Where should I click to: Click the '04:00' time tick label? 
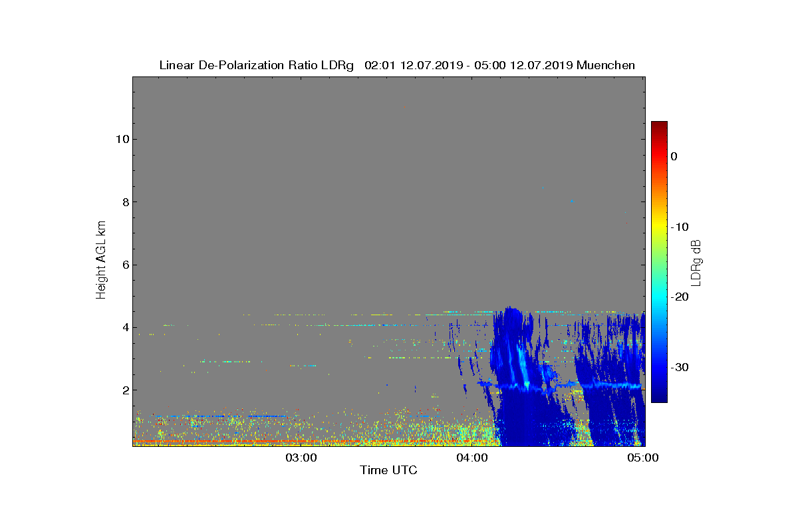[472, 458]
